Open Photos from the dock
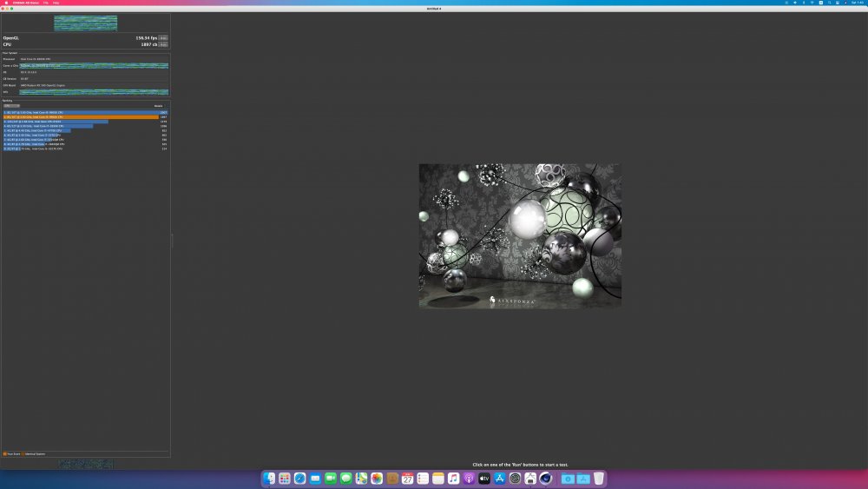This screenshot has height=489, width=868. (x=377, y=479)
